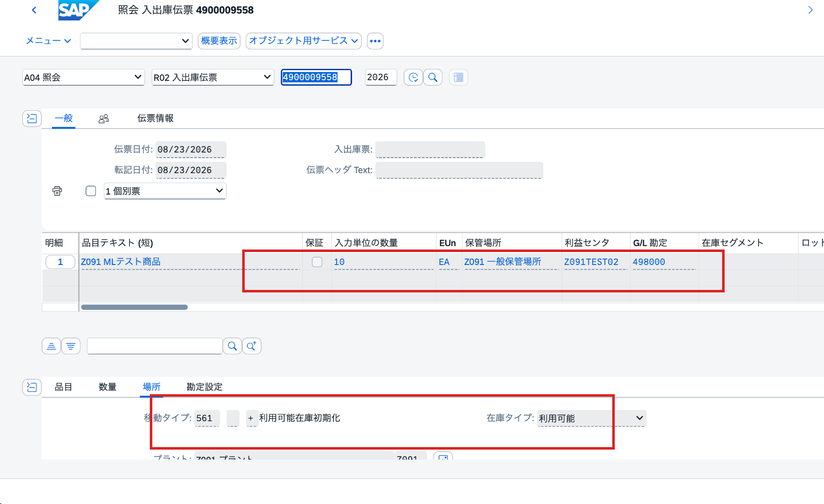
Task: Open the メニュー dropdown menu
Action: pyautogui.click(x=48, y=41)
